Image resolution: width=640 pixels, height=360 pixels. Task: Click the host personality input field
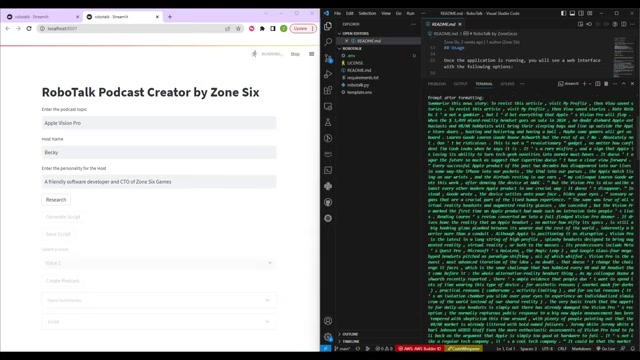click(159, 182)
